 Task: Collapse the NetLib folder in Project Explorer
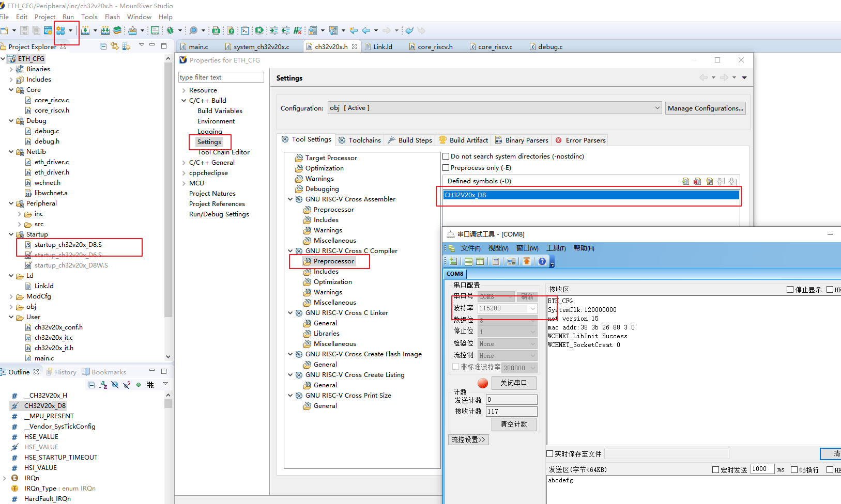coord(11,152)
